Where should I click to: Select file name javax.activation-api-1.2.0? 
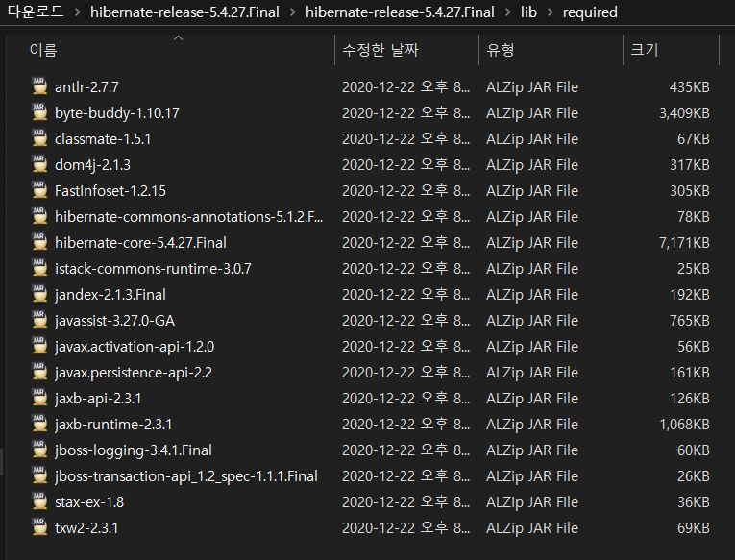[135, 347]
